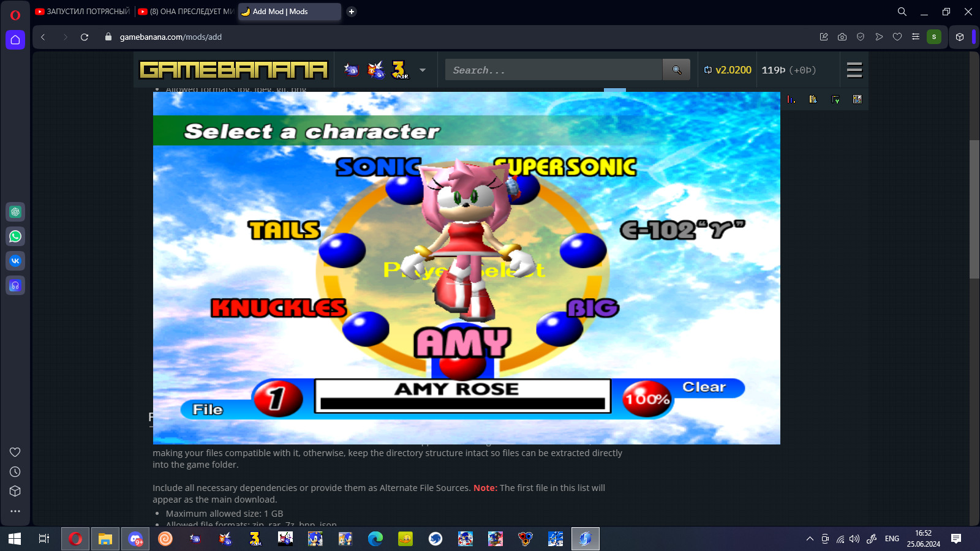The height and width of the screenshot is (551, 980).
Task: Select the Sonic the Hedgehog game icon
Action: tap(352, 69)
